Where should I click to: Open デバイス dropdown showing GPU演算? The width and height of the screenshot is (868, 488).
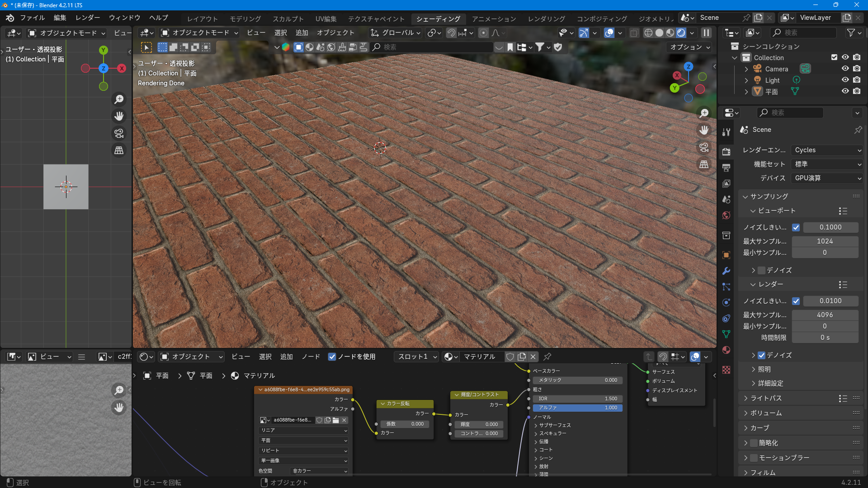coord(827,178)
